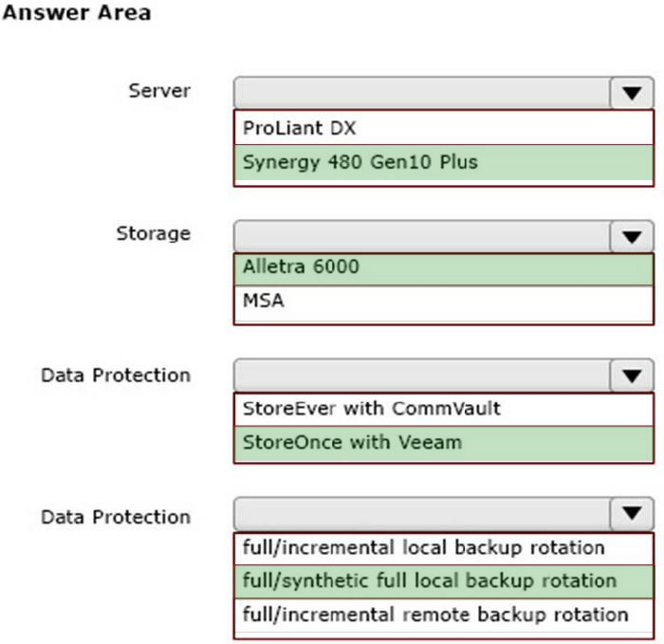This screenshot has height=644, width=664.
Task: Click the Server dropdown arrow button
Action: (632, 94)
